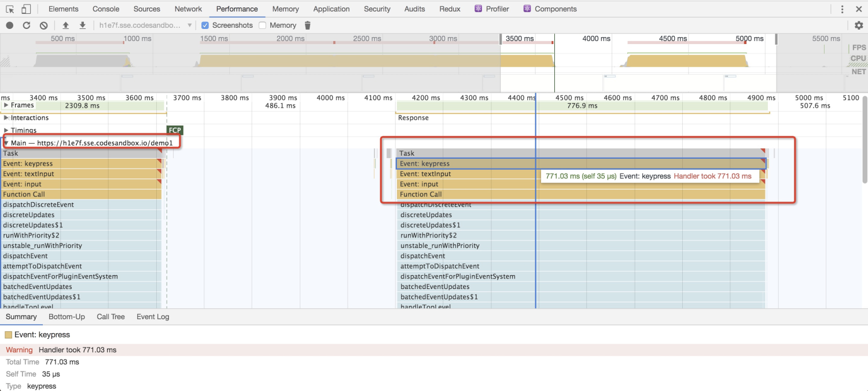Collect garbage with the trash can icon
Screen dimensions: 868x391
(308, 25)
